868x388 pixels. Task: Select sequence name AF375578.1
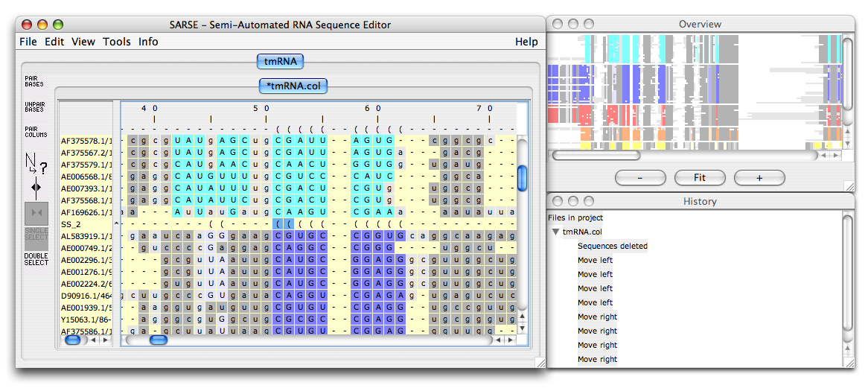pyautogui.click(x=86, y=140)
